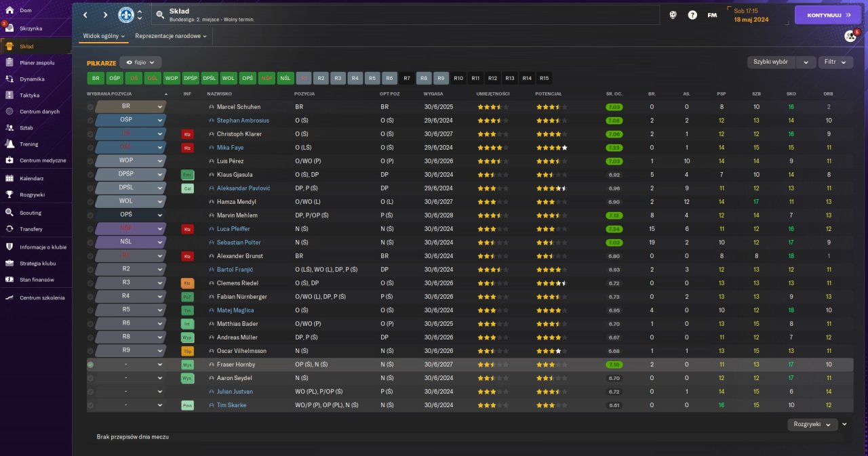868x456 pixels.
Task: Click the search field showing Skład
Action: pos(406,14)
